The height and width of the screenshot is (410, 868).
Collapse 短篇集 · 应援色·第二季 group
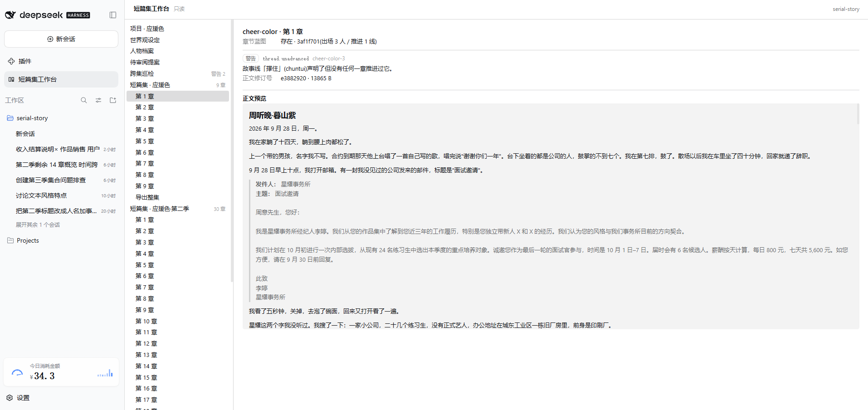click(178, 209)
